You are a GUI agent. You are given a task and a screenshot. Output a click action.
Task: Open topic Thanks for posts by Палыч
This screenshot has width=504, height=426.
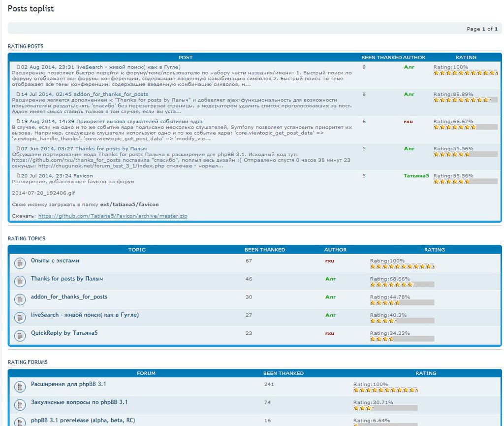coord(67,279)
